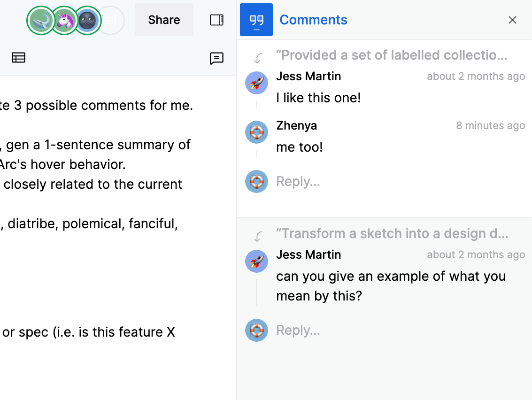Image resolution: width=532 pixels, height=400 pixels.
Task: Click the '8 minutes ago' timestamp
Action: [490, 125]
